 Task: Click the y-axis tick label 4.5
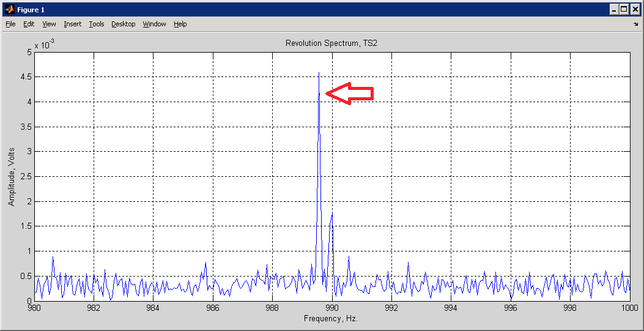pyautogui.click(x=26, y=77)
